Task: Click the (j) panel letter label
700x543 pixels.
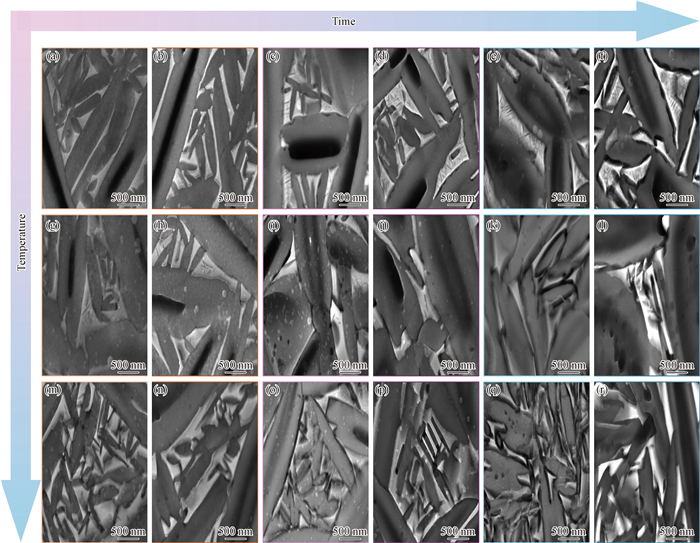Action: point(384,224)
